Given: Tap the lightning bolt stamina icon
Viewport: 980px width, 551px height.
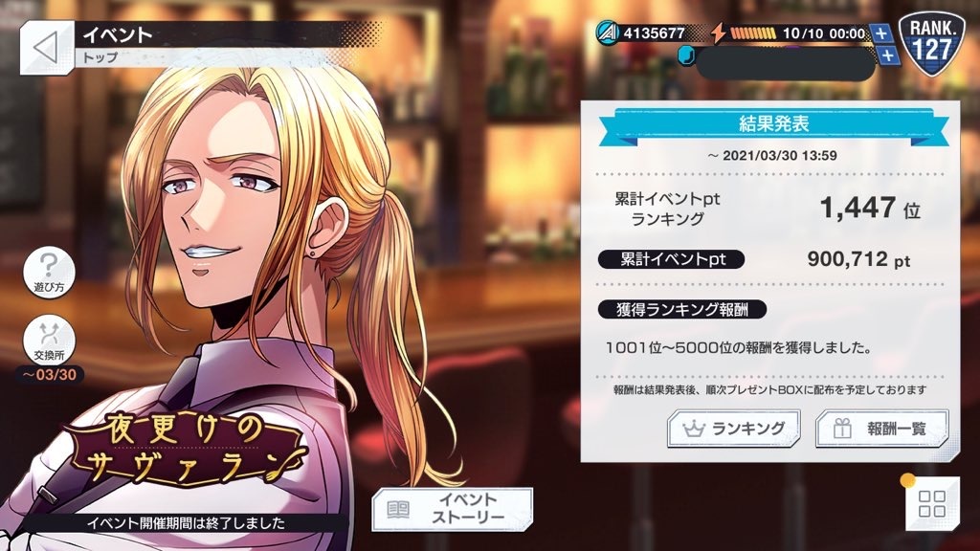Looking at the screenshot, I should [x=718, y=33].
